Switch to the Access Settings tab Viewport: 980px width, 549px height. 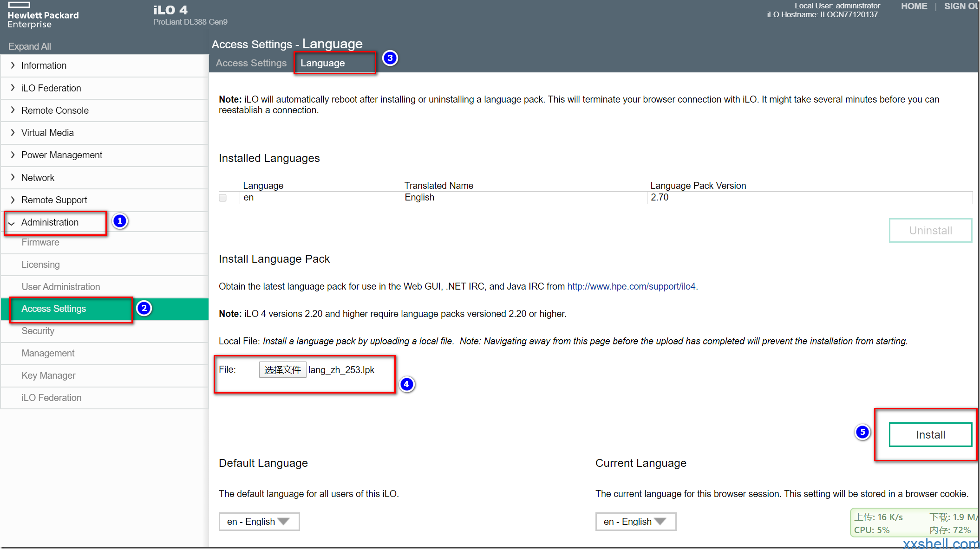click(251, 63)
